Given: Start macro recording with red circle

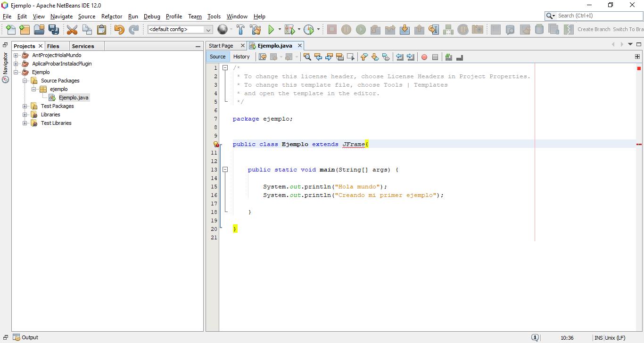Looking at the screenshot, I should [424, 57].
